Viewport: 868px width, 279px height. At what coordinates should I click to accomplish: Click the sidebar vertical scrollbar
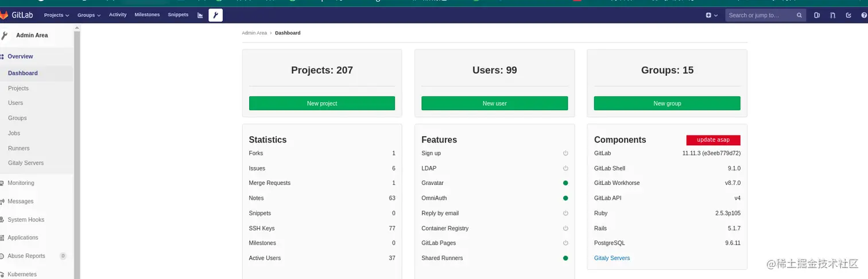(77, 155)
